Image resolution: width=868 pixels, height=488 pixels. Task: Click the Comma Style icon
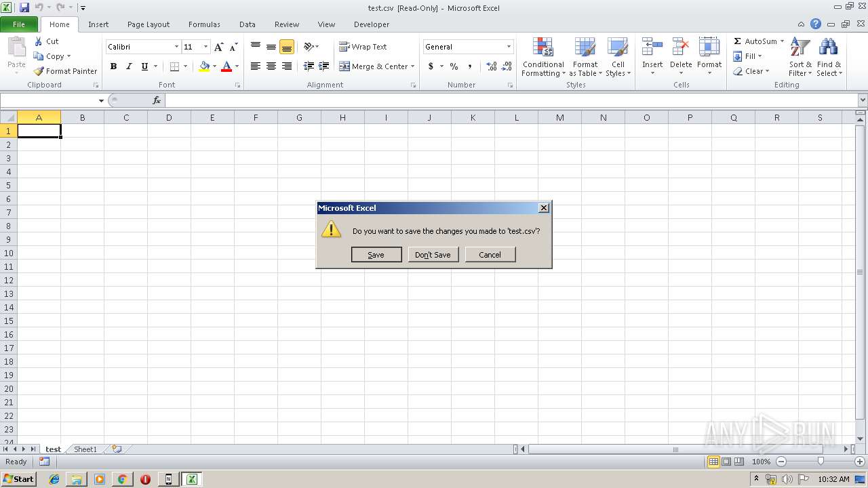click(x=469, y=66)
